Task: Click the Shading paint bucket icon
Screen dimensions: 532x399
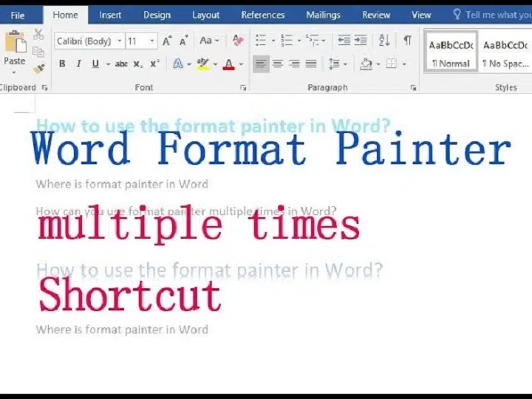Action: click(x=366, y=64)
